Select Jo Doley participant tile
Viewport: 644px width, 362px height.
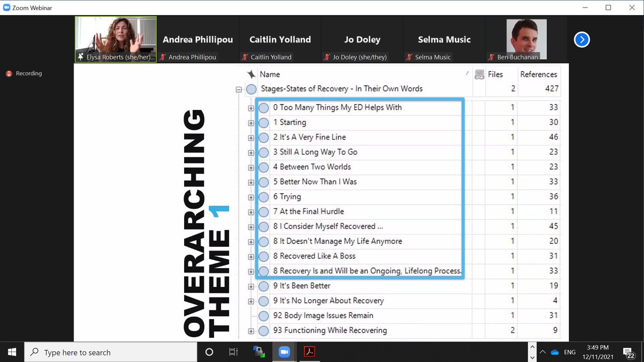pos(362,39)
